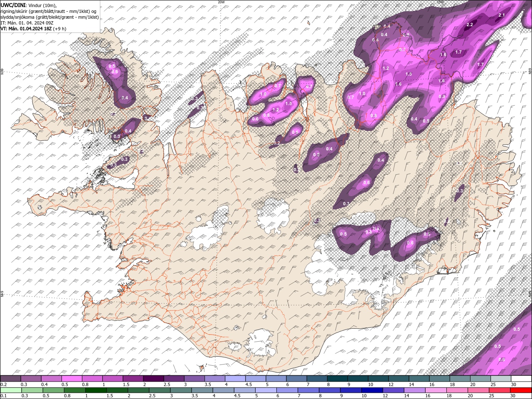Select the 'slydda/snjókoma' legend description line
Viewport: 532px width, 399px height.
[49, 17]
